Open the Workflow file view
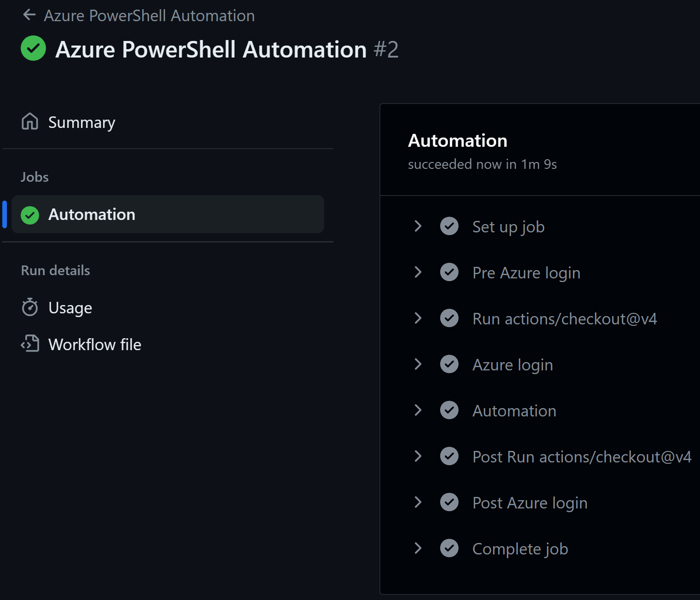This screenshot has height=600, width=700. (x=95, y=345)
